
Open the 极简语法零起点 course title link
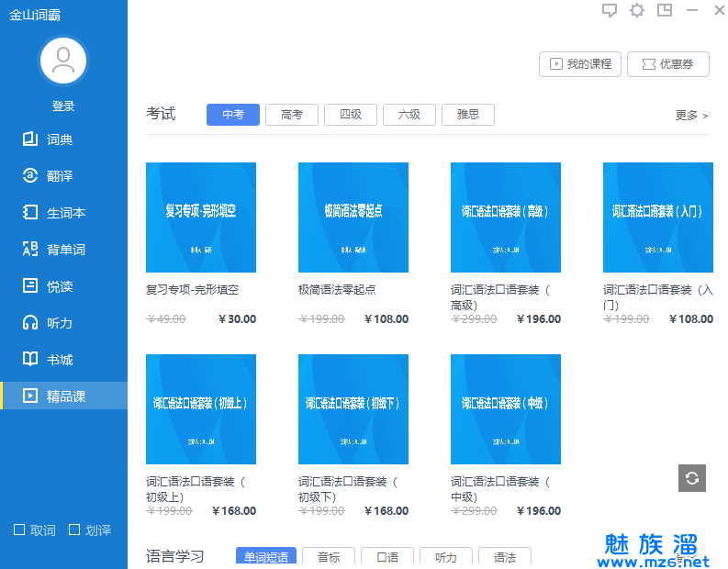point(337,290)
